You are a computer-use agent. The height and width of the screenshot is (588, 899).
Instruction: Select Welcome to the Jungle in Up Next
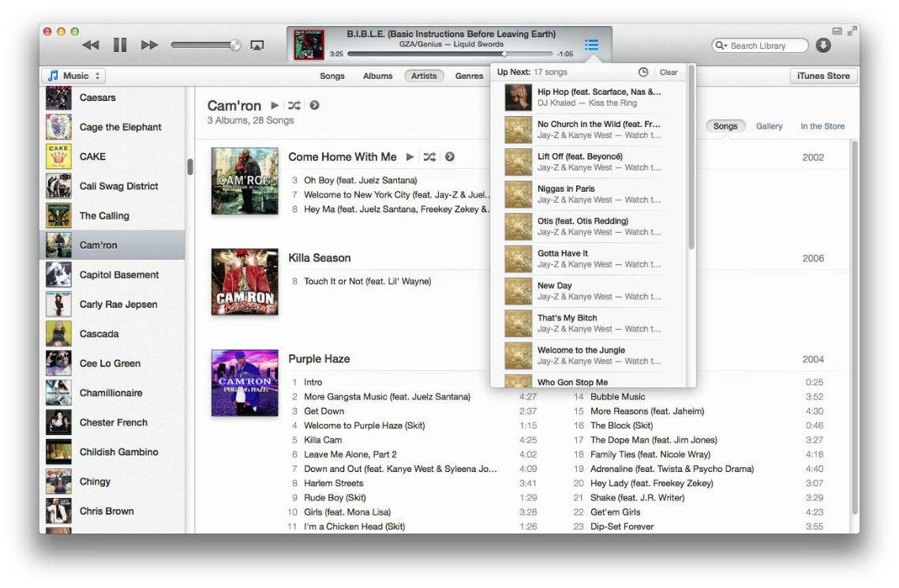pos(590,355)
